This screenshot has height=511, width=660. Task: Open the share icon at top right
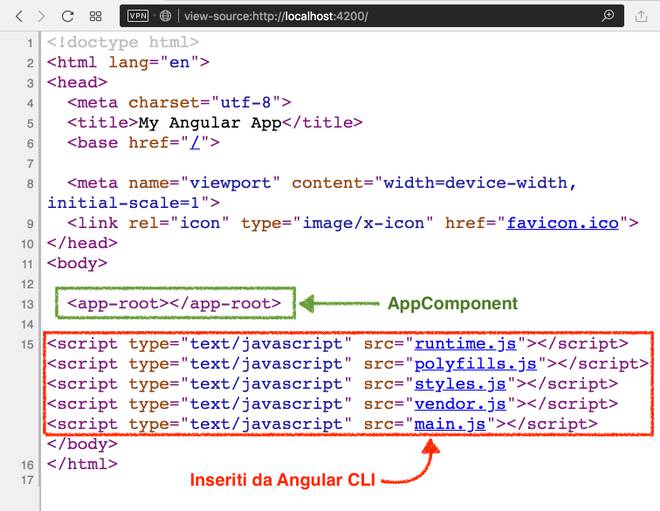(x=641, y=16)
